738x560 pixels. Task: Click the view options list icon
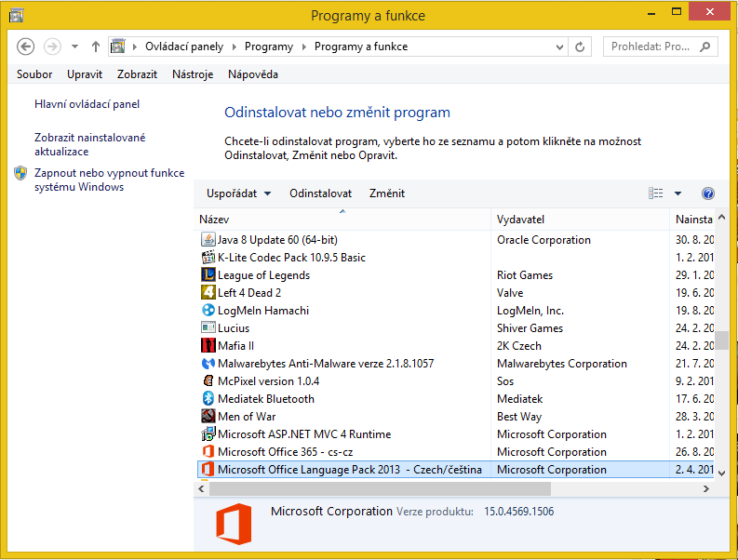pos(655,193)
